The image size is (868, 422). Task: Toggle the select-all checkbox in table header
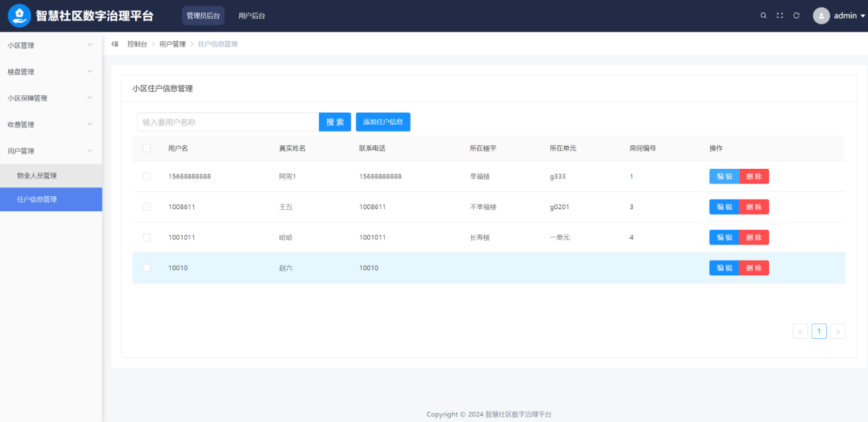[x=147, y=148]
